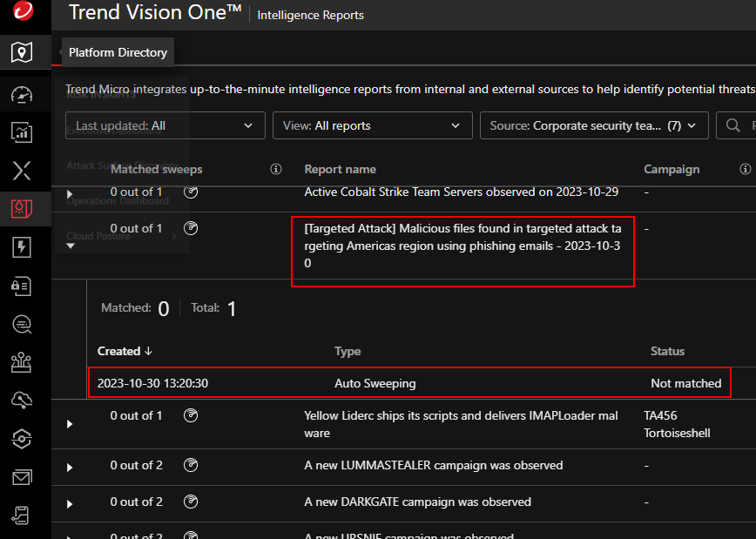Expand the Active Cobalt Strike row
The height and width of the screenshot is (539, 756).
click(70, 194)
